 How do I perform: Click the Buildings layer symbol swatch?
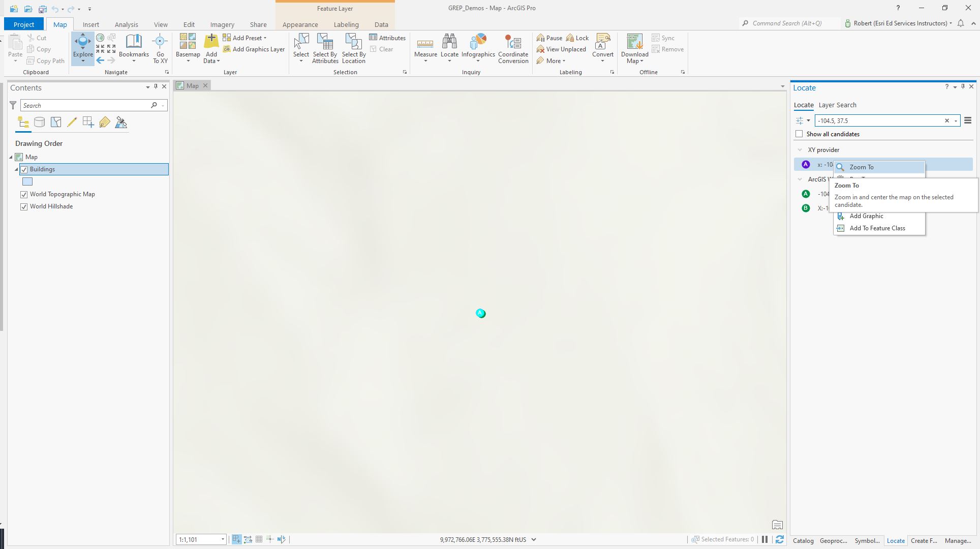coord(27,182)
